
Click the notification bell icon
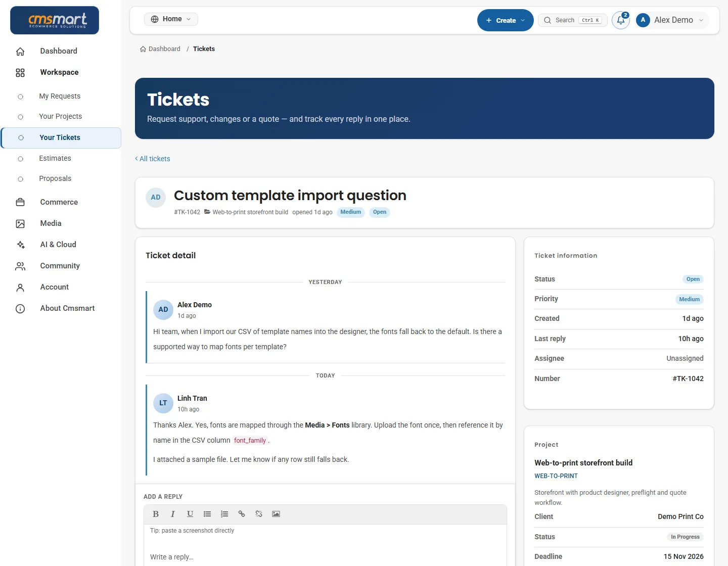coord(621,20)
